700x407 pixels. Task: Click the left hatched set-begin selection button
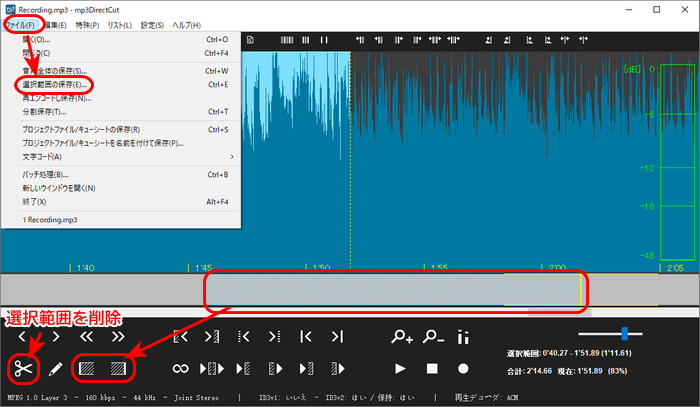tap(87, 369)
